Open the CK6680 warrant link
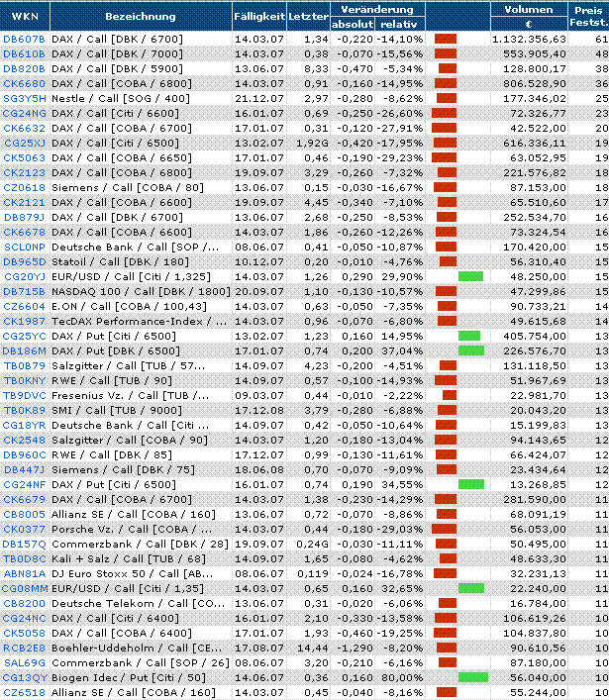The height and width of the screenshot is (700, 609). (x=24, y=83)
